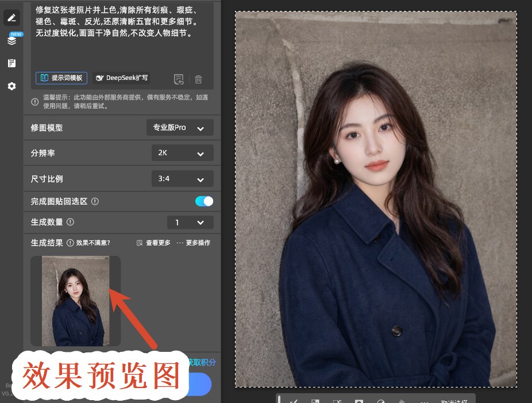
Task: Click the trash icon to clear prompt
Action: coord(198,79)
